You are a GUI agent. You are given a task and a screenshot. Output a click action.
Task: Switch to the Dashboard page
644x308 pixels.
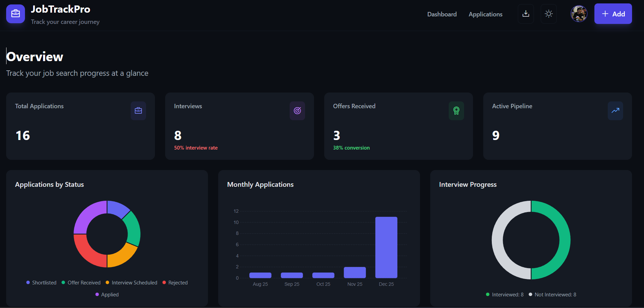coord(442,14)
